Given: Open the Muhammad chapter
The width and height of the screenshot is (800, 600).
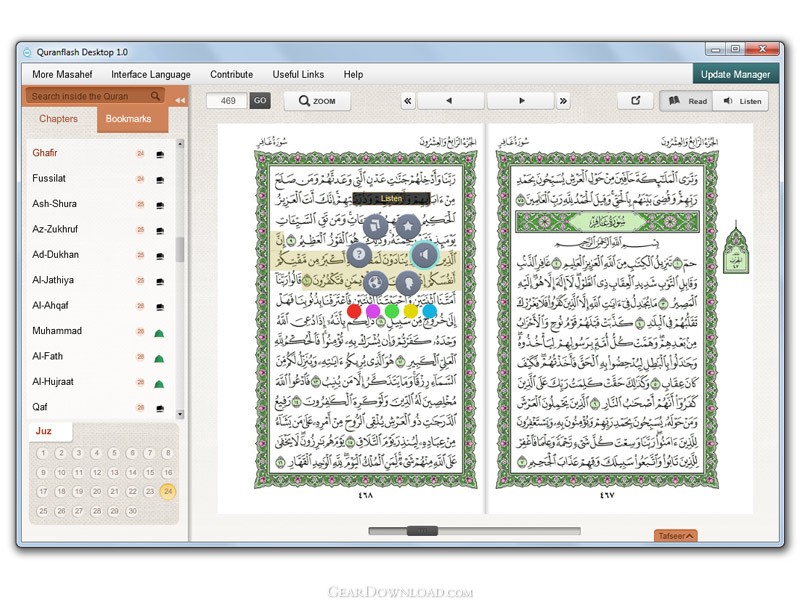Looking at the screenshot, I should pyautogui.click(x=57, y=331).
